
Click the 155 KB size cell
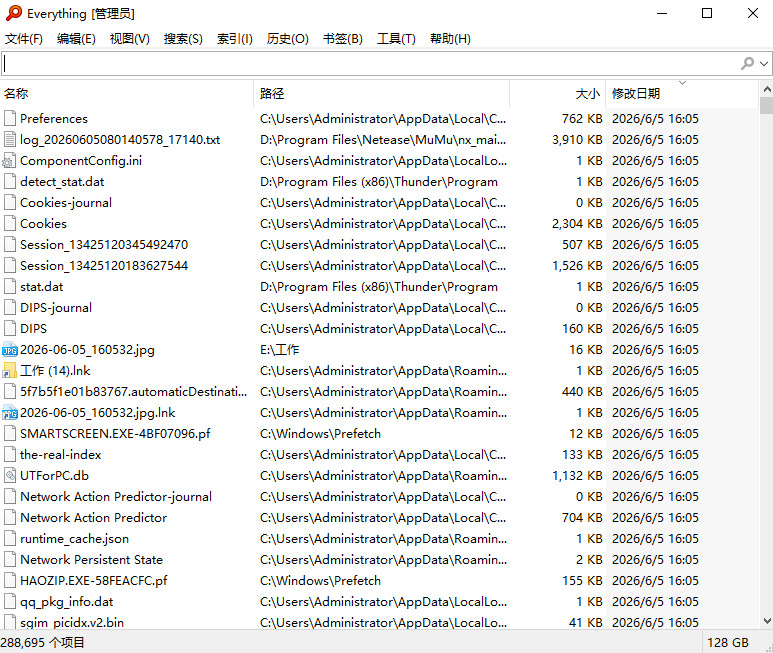click(582, 581)
